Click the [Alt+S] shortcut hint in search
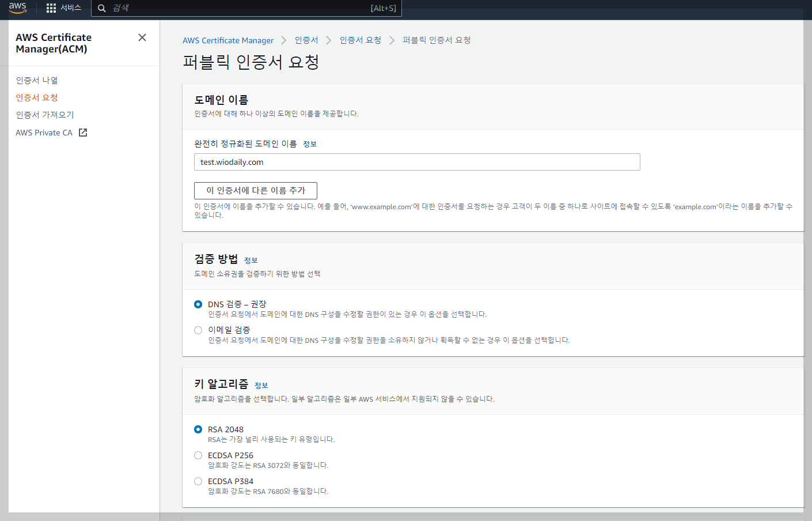 pyautogui.click(x=384, y=8)
